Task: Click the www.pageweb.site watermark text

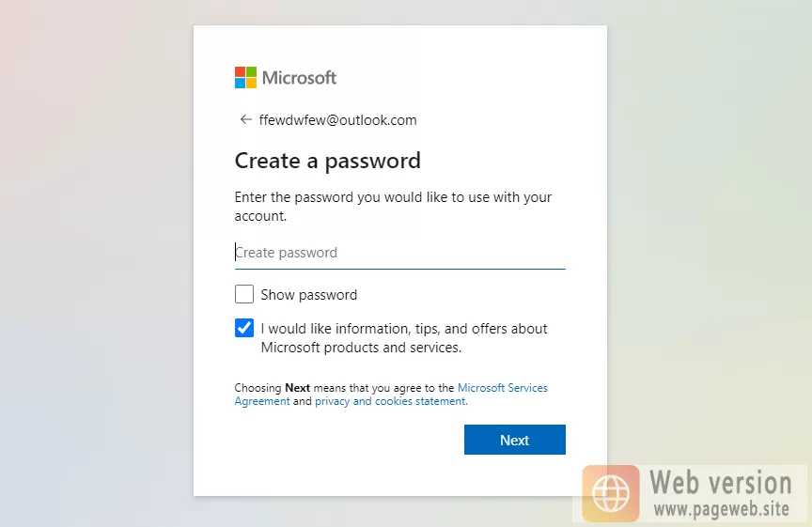Action: 722,509
